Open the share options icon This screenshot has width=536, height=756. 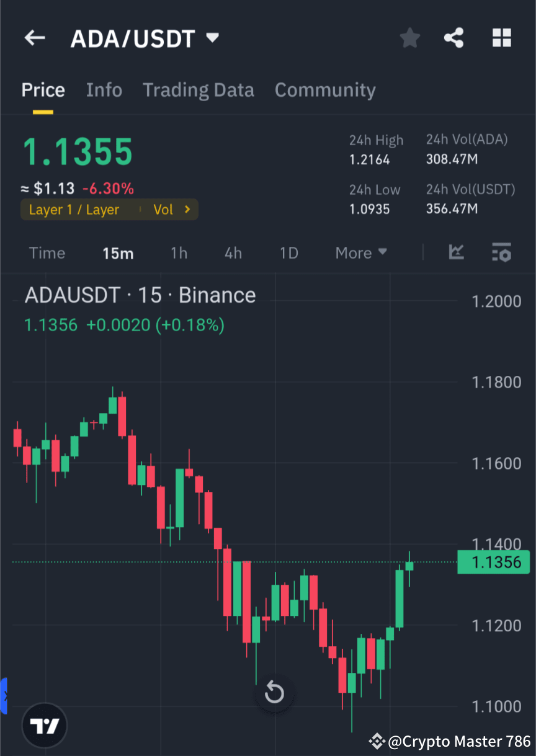point(454,38)
